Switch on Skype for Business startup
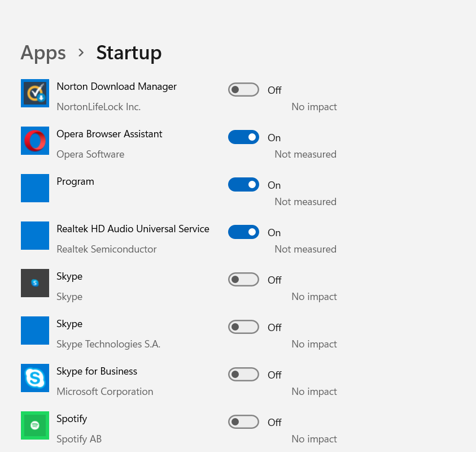 (x=243, y=374)
